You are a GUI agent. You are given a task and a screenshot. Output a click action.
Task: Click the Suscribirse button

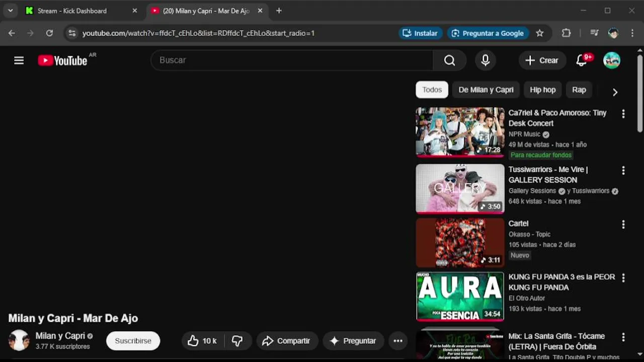pyautogui.click(x=133, y=341)
